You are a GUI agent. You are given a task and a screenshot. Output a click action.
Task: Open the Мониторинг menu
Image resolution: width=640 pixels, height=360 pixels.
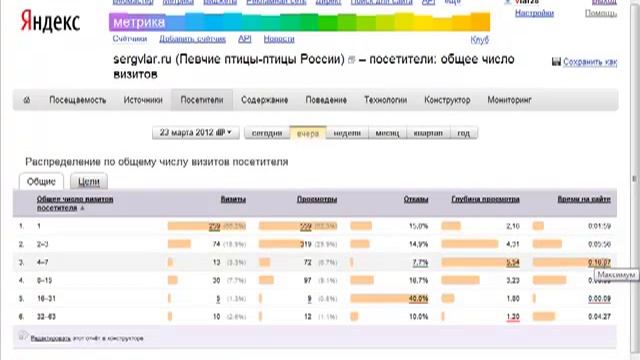[509, 100]
